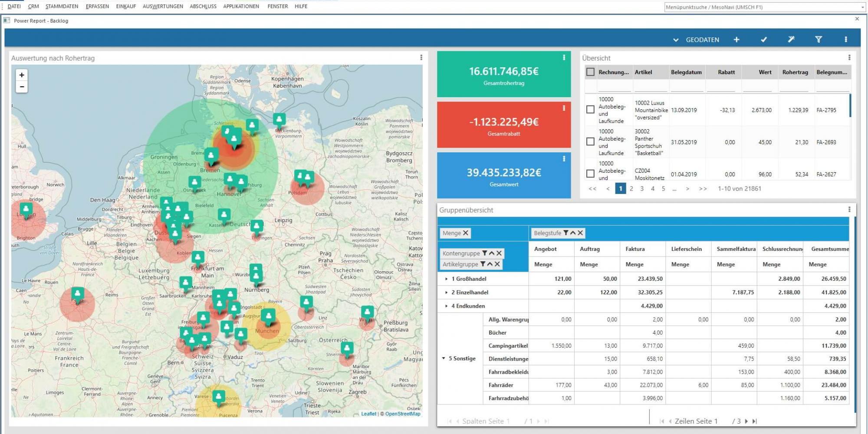Open Gruppenübersicht panel options menu
Image resolution: width=868 pixels, height=434 pixels.
pyautogui.click(x=849, y=210)
